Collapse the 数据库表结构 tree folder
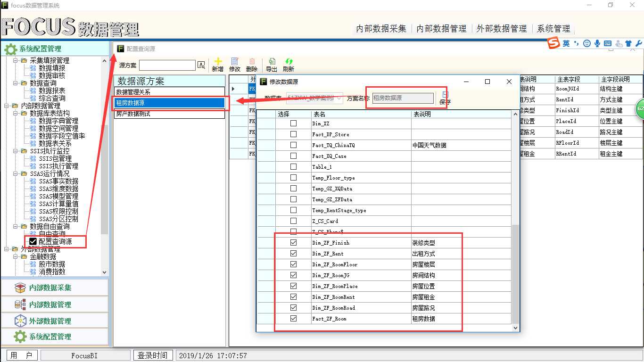The image size is (644, 362). click(15, 113)
